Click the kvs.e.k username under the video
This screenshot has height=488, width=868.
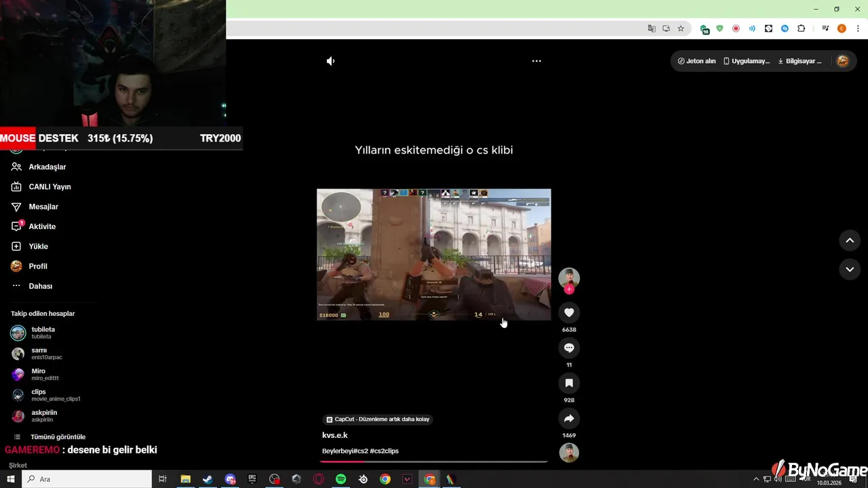335,435
